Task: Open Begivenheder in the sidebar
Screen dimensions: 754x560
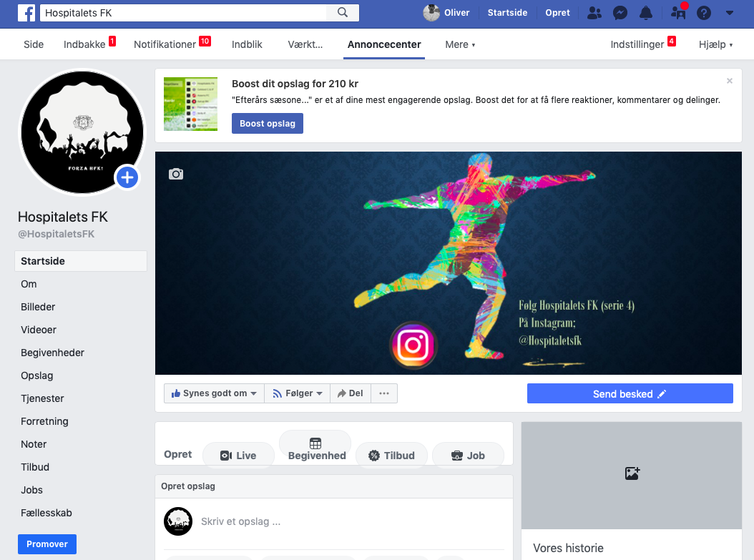Action: coord(52,353)
